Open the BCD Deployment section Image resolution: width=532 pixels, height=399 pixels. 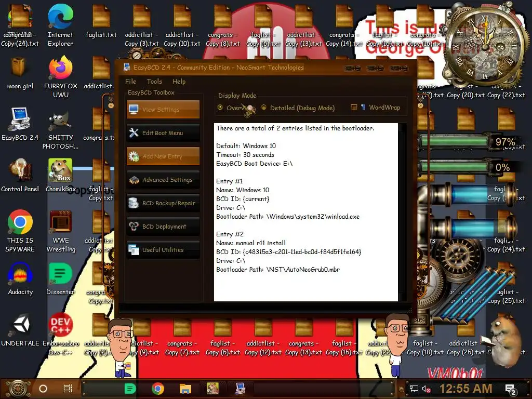coord(163,227)
